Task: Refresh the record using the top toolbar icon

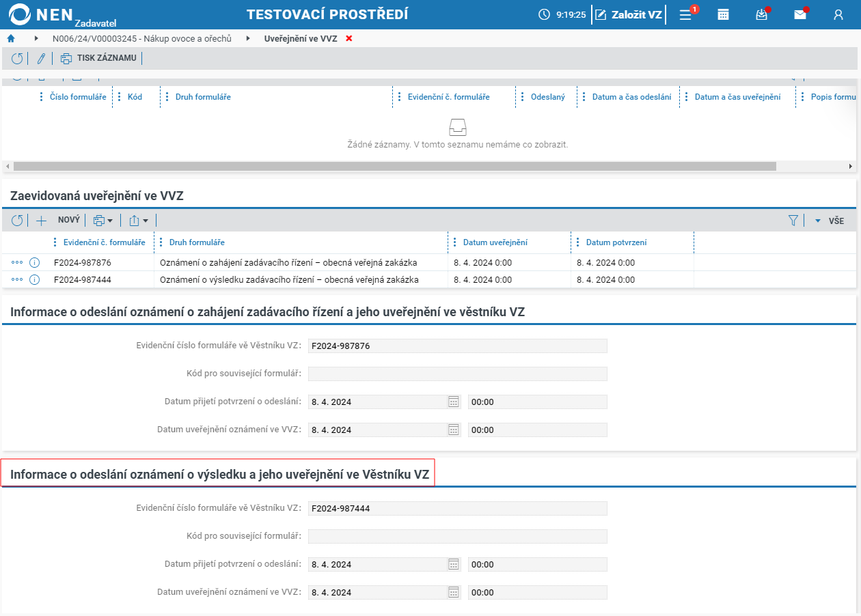Action: [x=17, y=58]
